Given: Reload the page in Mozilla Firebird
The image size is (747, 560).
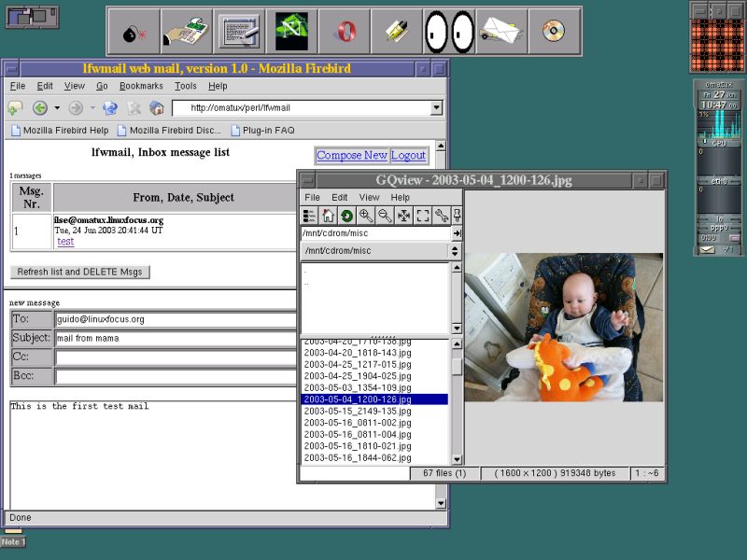Looking at the screenshot, I should pos(110,108).
